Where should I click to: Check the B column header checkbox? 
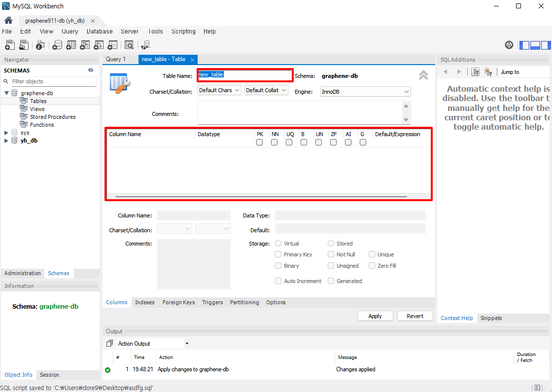tap(304, 143)
